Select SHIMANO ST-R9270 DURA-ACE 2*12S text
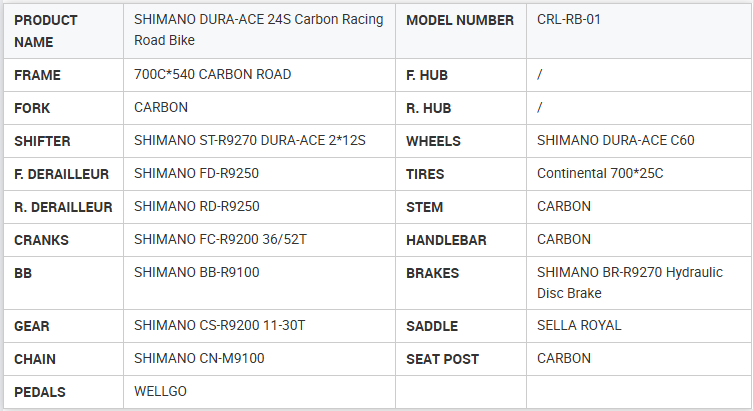Viewport: 754px width, 411px height. point(249,141)
